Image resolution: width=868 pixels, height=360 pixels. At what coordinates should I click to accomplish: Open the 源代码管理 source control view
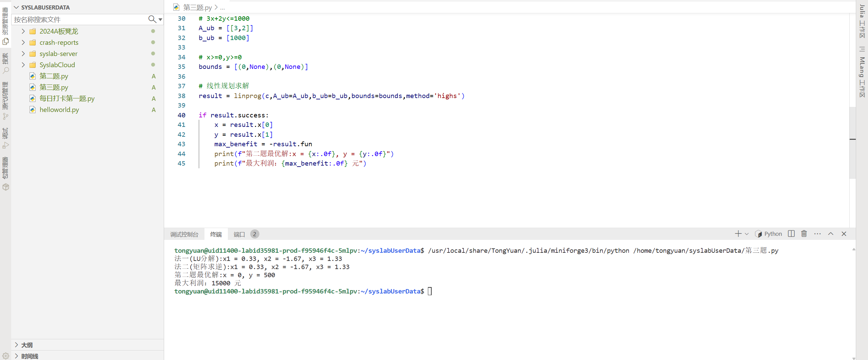click(5, 101)
